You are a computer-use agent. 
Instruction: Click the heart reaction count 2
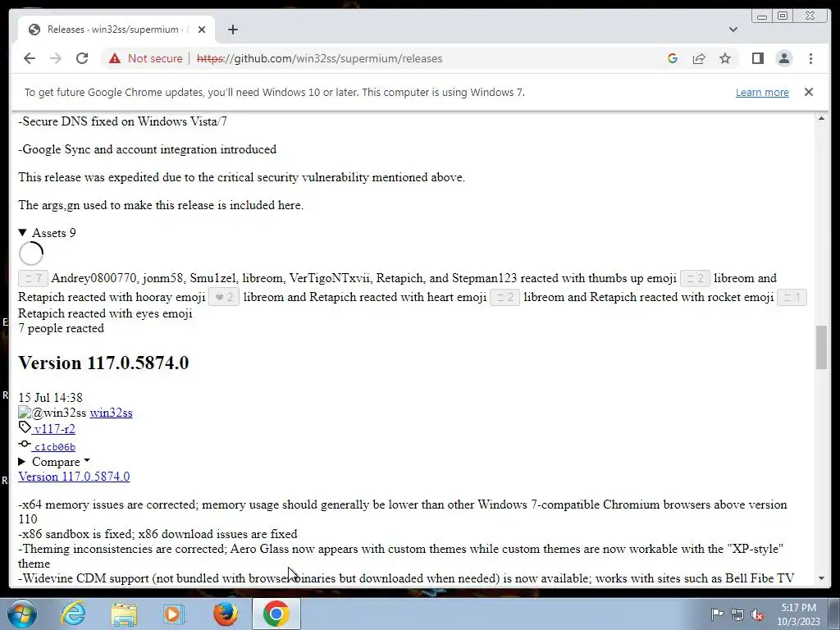point(224,297)
